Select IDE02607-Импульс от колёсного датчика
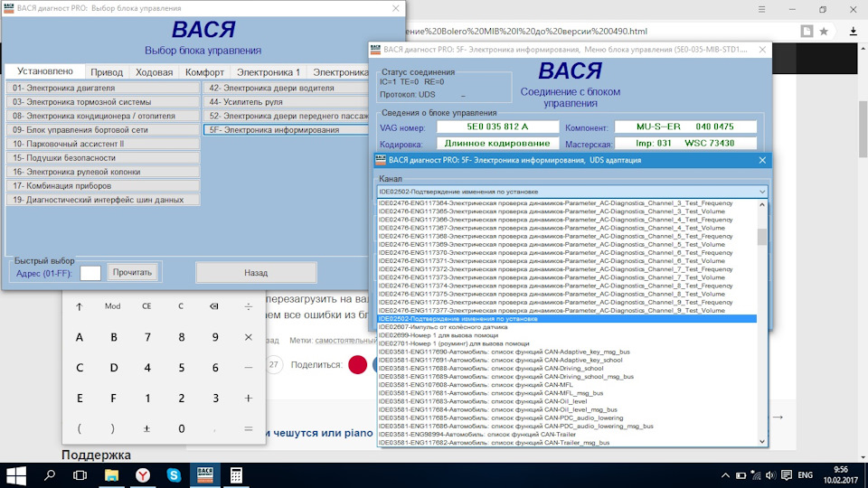The height and width of the screenshot is (488, 868). 567,327
